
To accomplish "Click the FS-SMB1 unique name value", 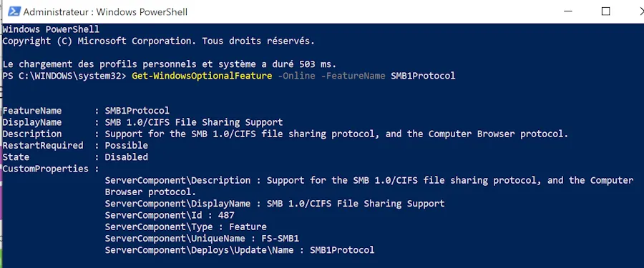I will click(x=280, y=239).
